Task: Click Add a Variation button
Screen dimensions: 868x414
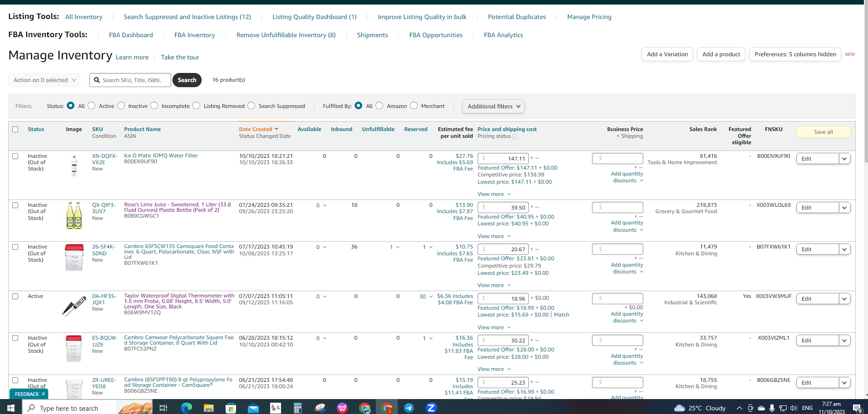Action: [x=667, y=54]
